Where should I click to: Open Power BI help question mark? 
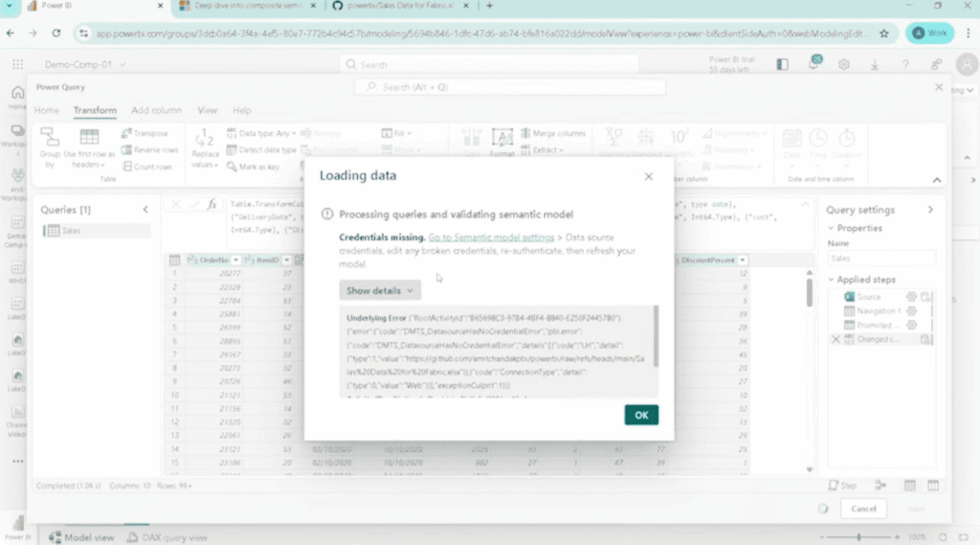coord(905,64)
